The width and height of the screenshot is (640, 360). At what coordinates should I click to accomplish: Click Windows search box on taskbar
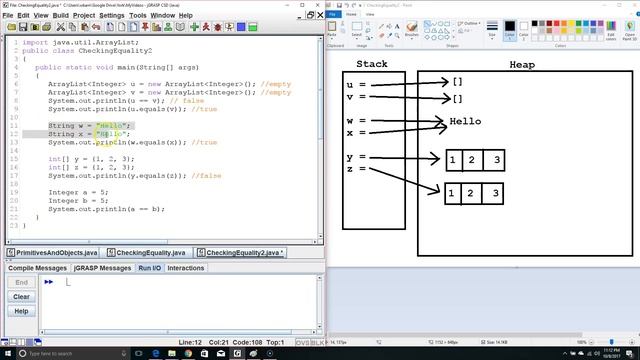tap(73, 353)
